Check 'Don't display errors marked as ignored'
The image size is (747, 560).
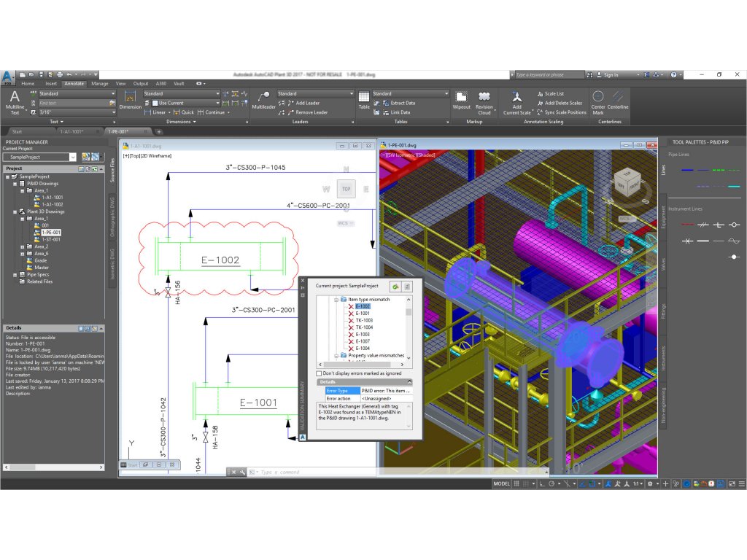point(320,373)
